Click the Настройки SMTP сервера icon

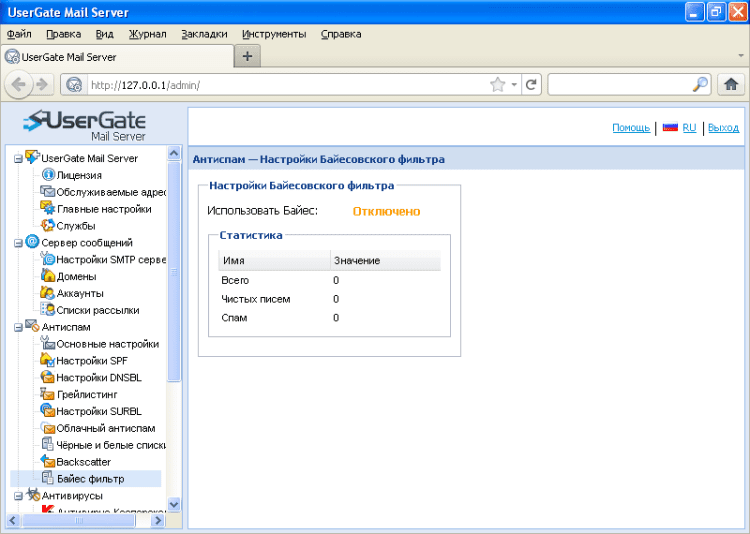[47, 259]
